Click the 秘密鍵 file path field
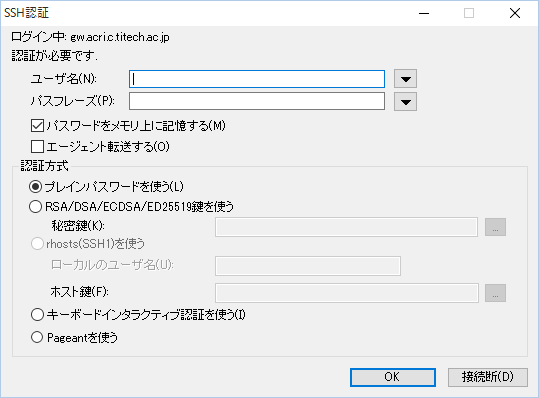This screenshot has width=539, height=398. pos(346,227)
